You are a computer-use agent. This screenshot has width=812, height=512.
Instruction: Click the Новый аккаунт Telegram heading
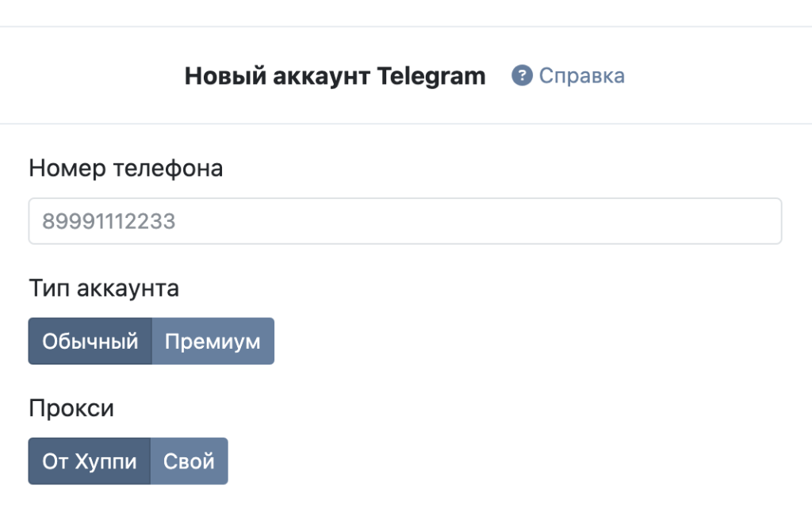[x=335, y=76]
